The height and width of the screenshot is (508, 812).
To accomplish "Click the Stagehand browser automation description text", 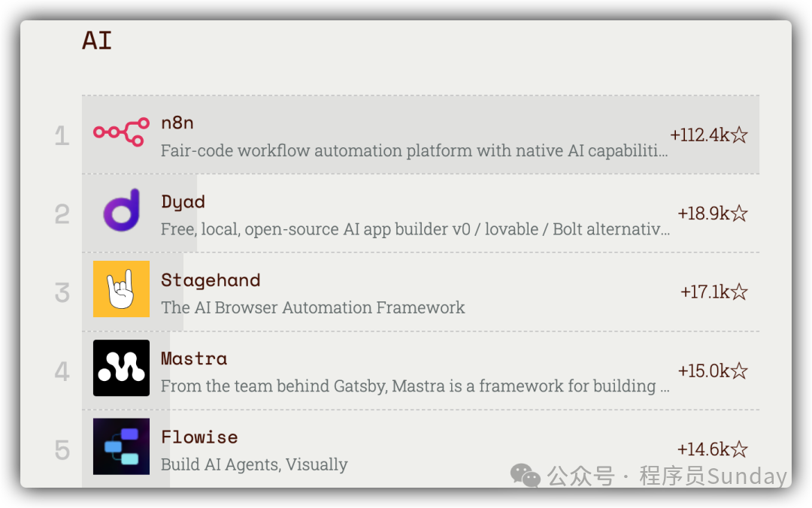I will 313,307.
